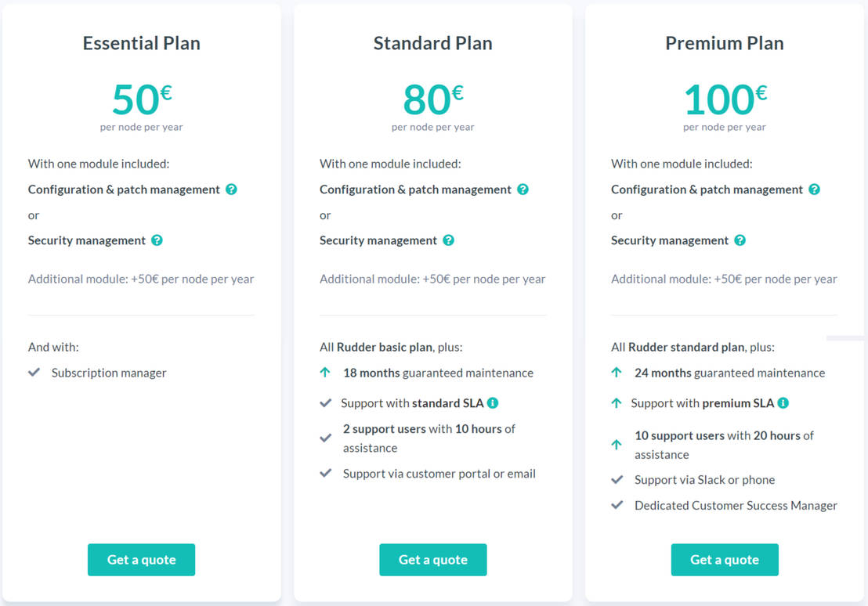Open help for Premium Configuration & patch management

pos(815,189)
